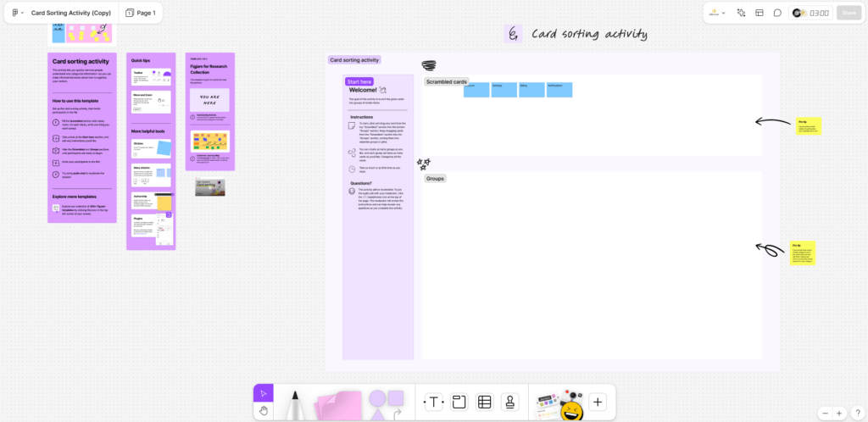Open the FigJam main menu icon
Image resolution: width=868 pixels, height=422 pixels.
15,13
